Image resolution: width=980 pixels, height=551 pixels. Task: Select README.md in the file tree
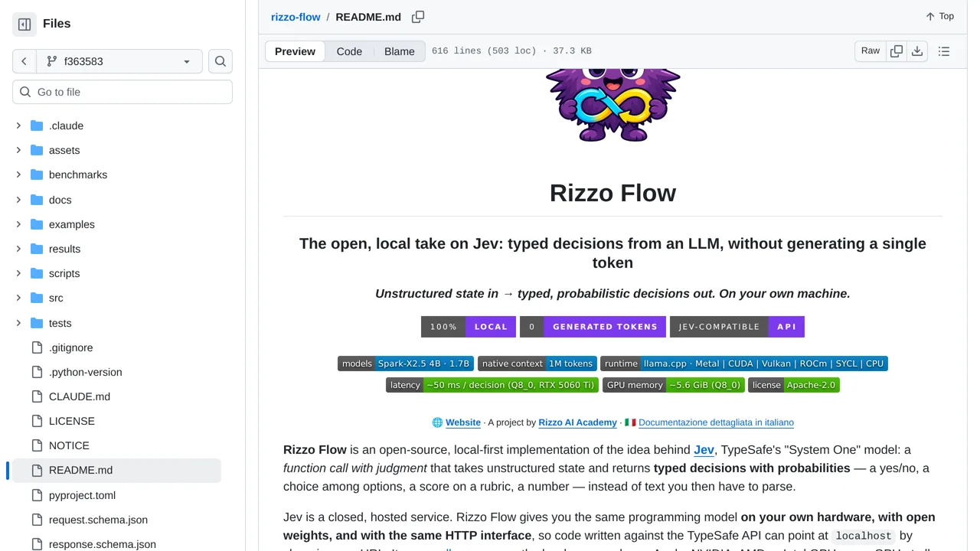tap(116, 471)
